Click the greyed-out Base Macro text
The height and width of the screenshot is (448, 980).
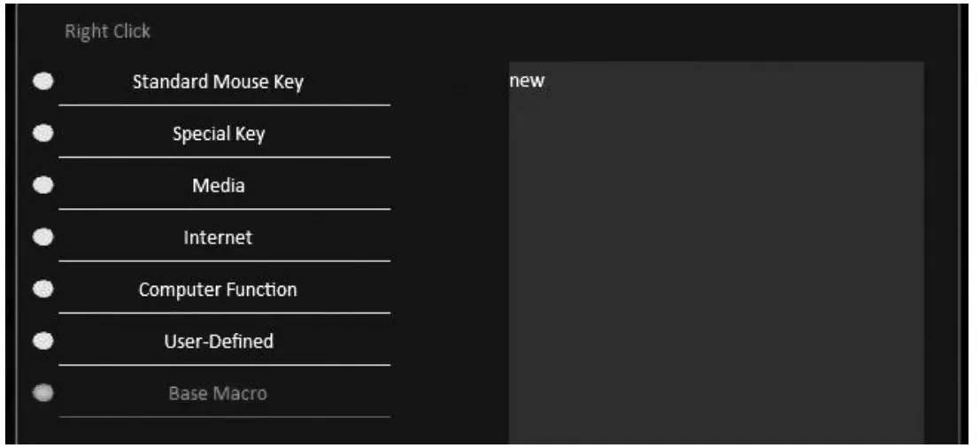(218, 393)
